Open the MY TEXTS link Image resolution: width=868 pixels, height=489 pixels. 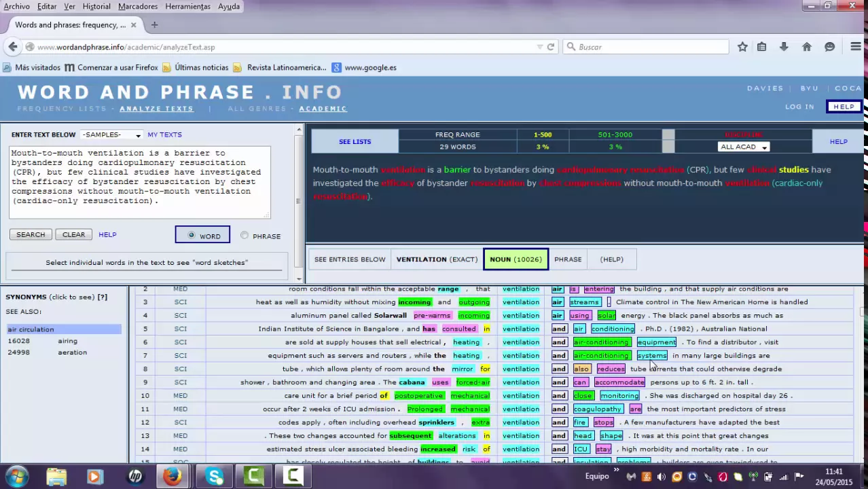(x=164, y=134)
